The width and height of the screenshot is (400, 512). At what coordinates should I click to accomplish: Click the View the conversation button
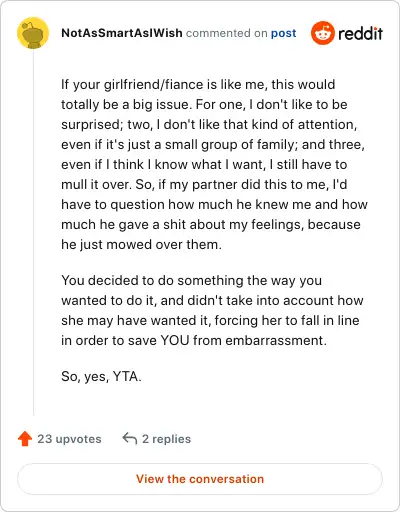[200, 479]
